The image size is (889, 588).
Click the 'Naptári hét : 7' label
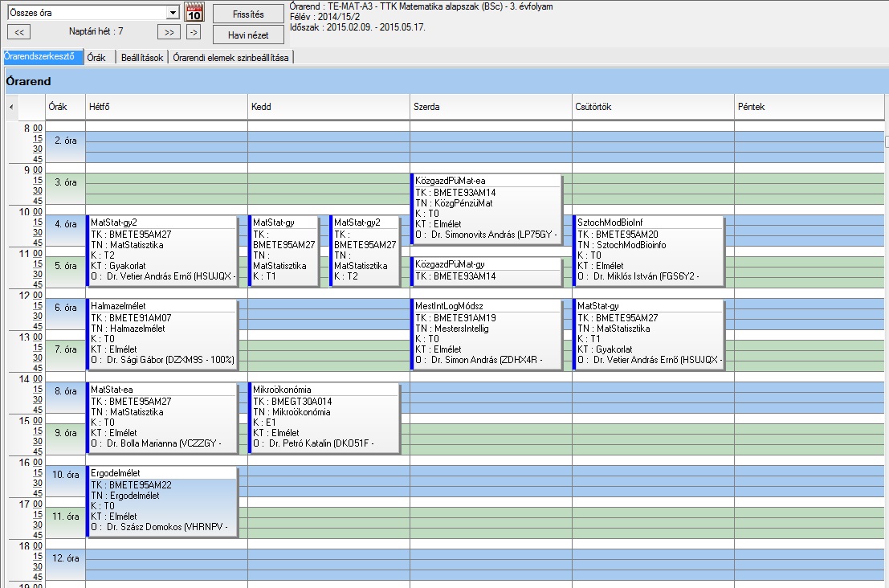click(x=96, y=32)
